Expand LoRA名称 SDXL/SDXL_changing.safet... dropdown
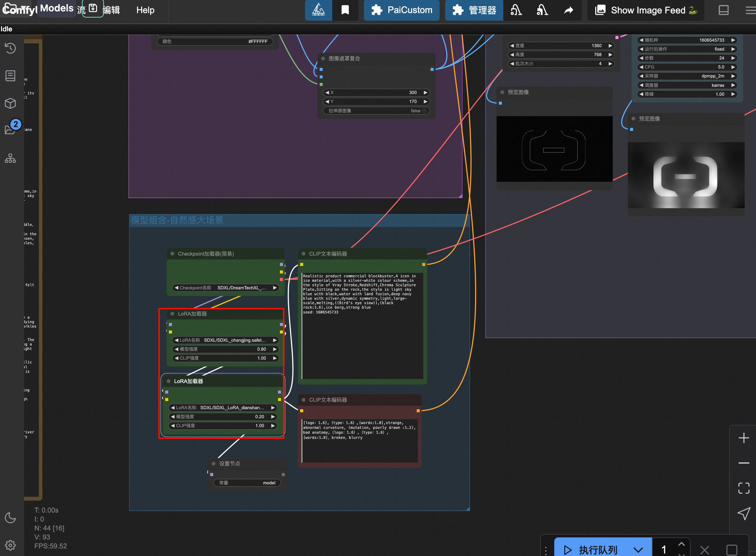This screenshot has width=756, height=556. click(x=225, y=339)
